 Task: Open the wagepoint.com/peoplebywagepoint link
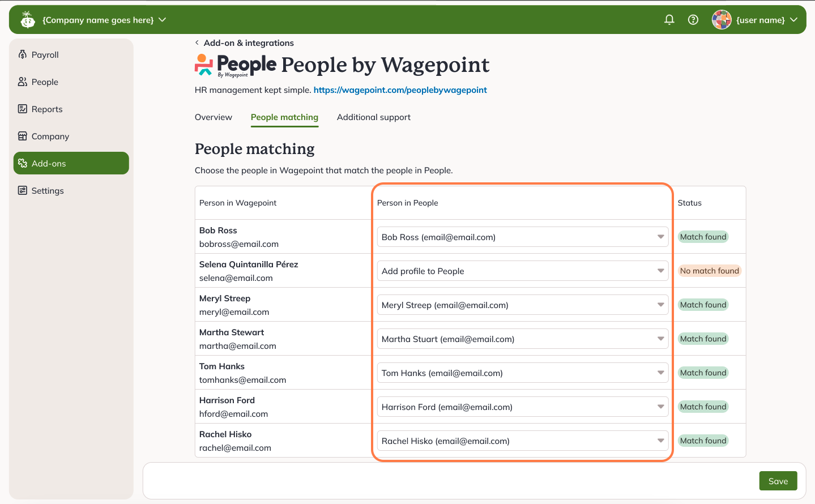[x=400, y=90]
